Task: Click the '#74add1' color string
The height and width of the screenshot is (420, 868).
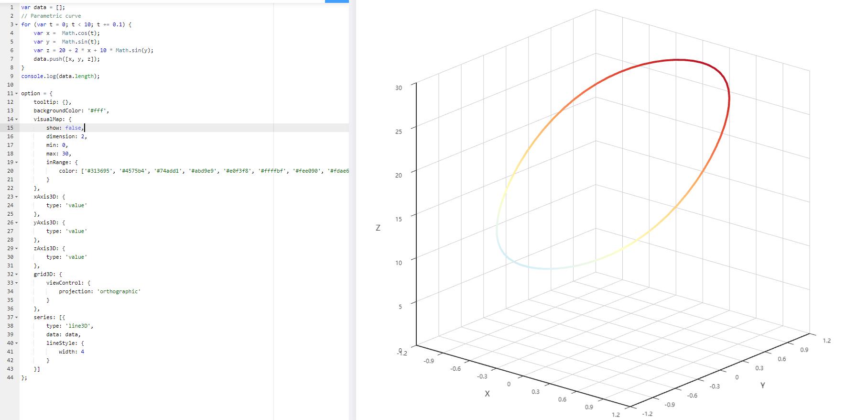Action: [168, 171]
